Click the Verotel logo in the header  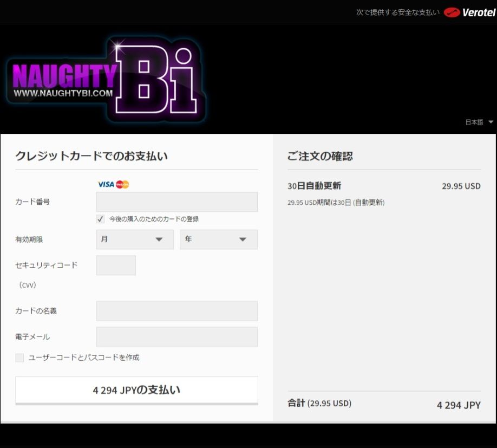pyautogui.click(x=469, y=12)
